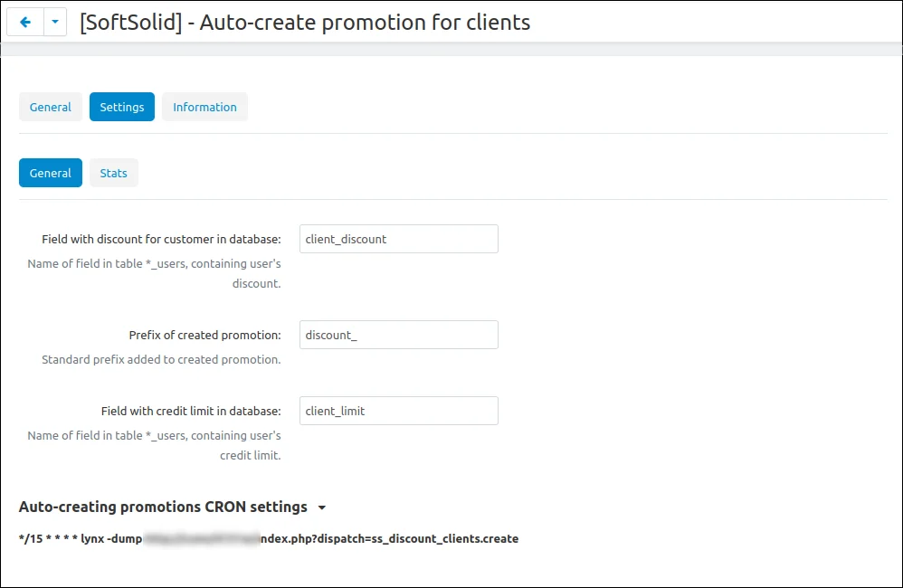903x588 pixels.
Task: Select the General sub-tab under Settings
Action: (x=51, y=173)
